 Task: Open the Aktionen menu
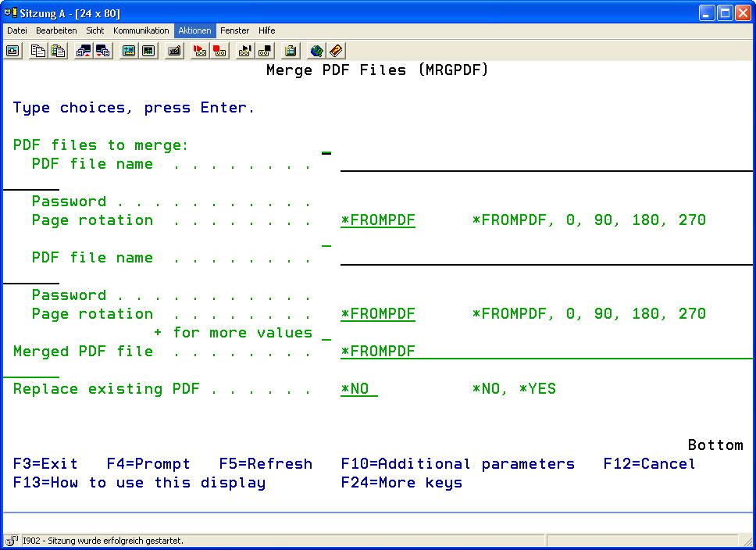(x=194, y=30)
